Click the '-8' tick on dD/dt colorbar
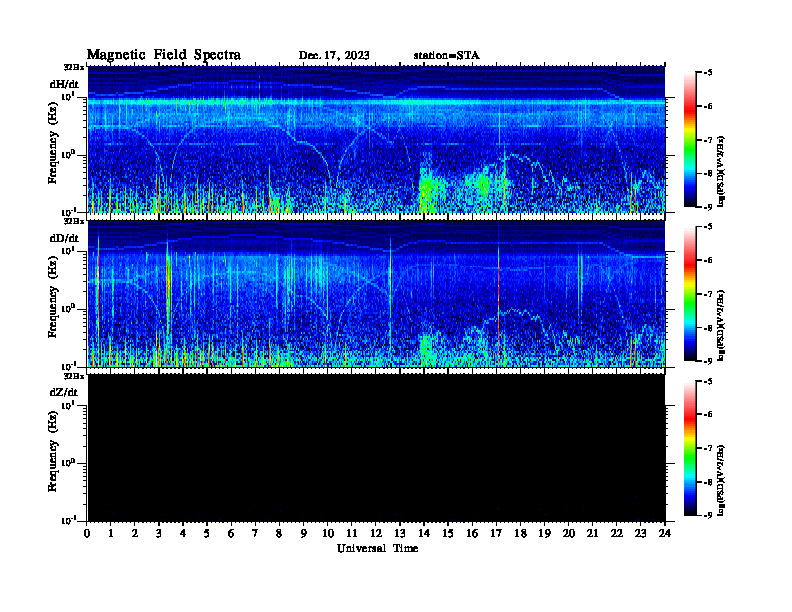Viewport: 792px width, 612px height. point(708,328)
